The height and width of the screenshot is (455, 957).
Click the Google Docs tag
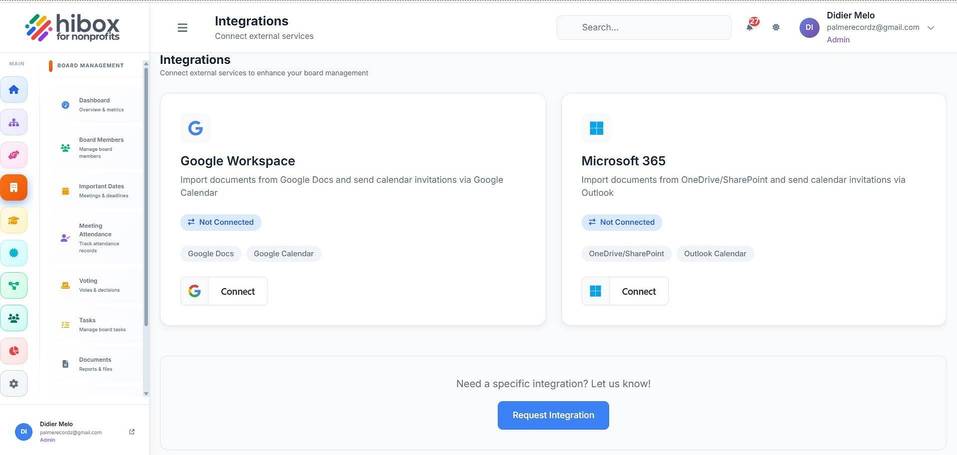211,253
